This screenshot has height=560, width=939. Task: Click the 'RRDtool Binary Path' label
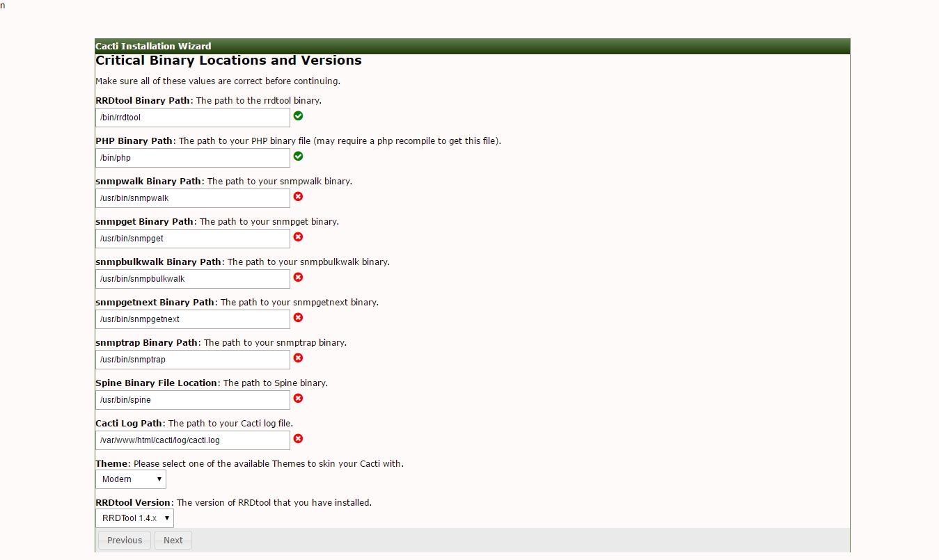click(x=143, y=100)
